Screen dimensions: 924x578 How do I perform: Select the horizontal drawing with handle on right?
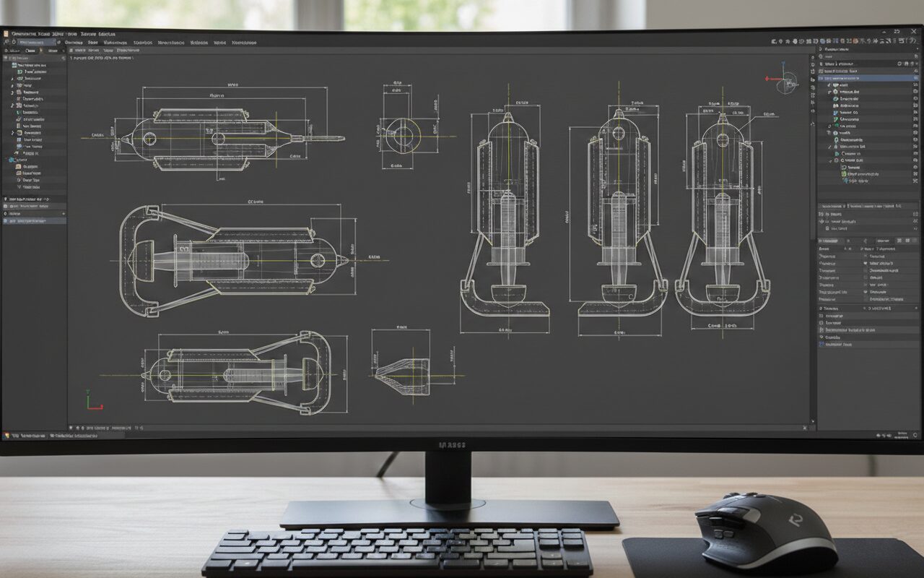point(237,374)
